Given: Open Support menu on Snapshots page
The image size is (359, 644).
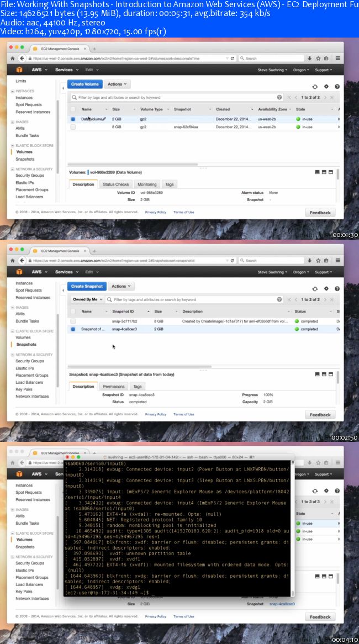Looking at the screenshot, I should pos(324,272).
